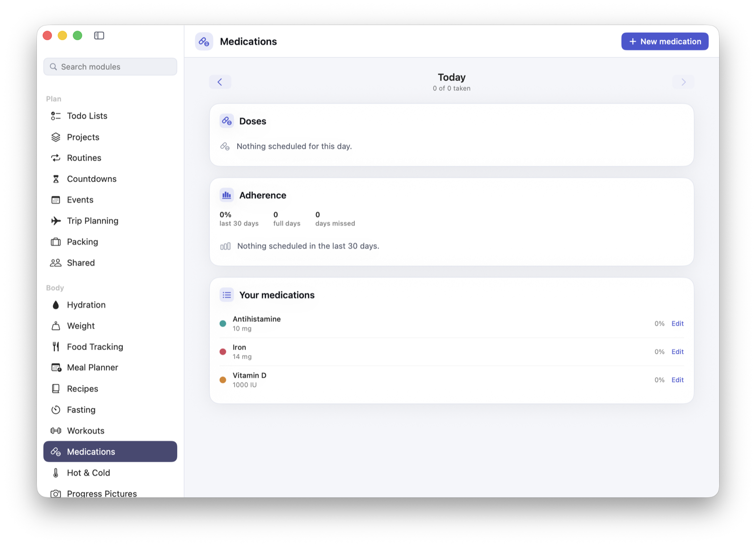This screenshot has height=546, width=756.
Task: Click the Weight scale icon
Action: click(x=56, y=326)
